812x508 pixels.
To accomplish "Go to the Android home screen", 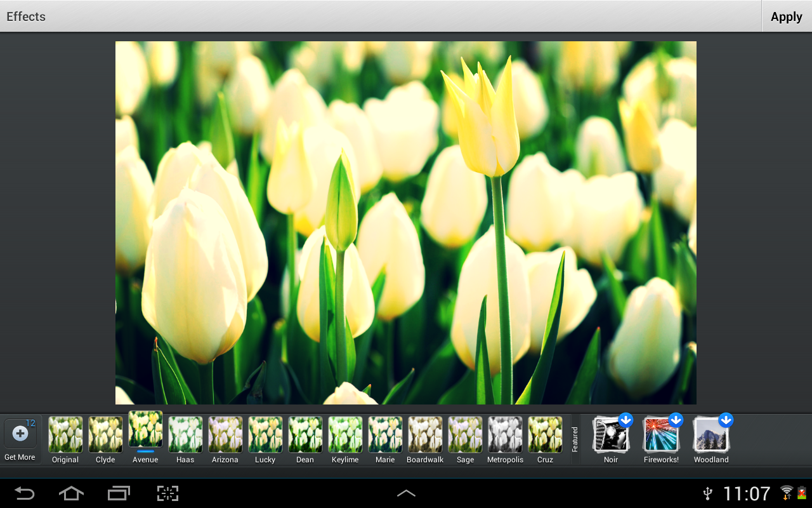I will (71, 493).
